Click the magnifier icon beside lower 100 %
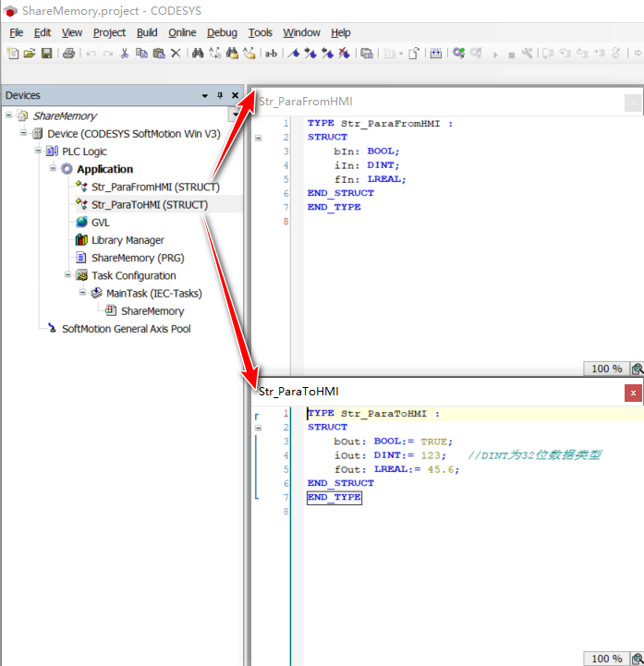The image size is (644, 666). pyautogui.click(x=637, y=659)
